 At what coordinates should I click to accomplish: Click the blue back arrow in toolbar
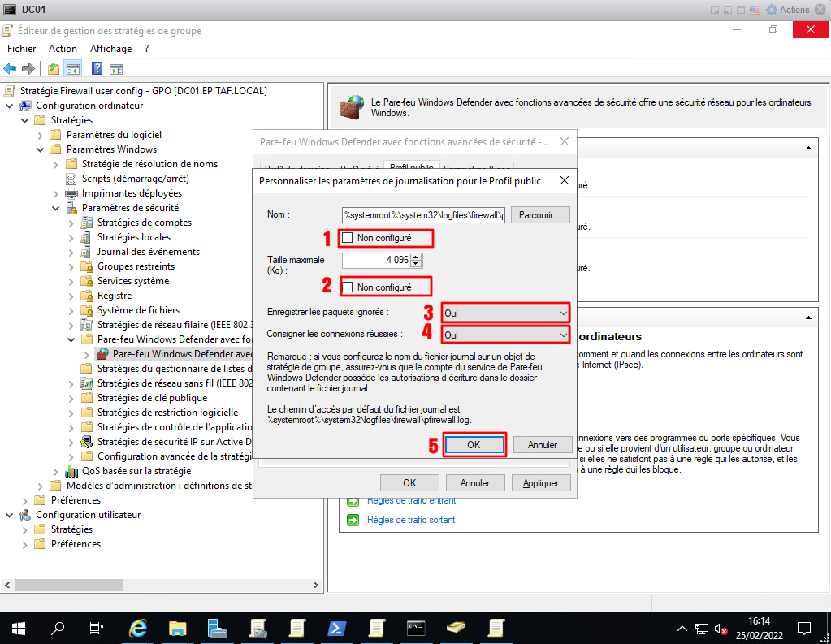[11, 69]
